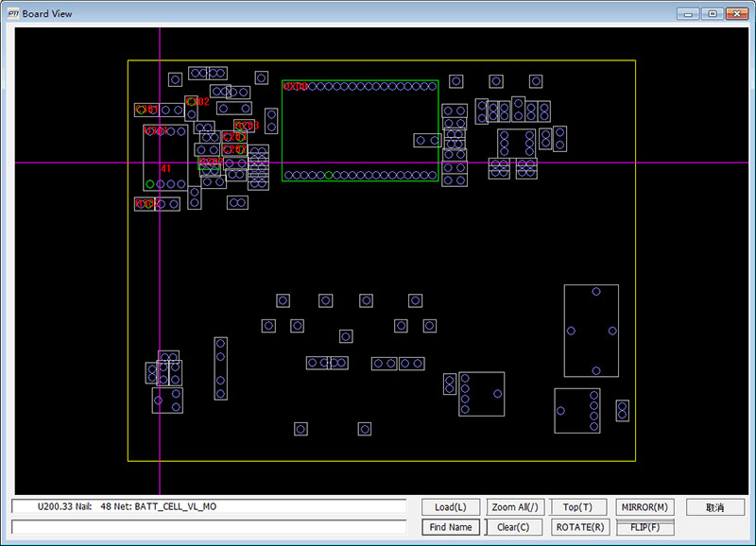
Task: Rotate the board with ROTATE(R)
Action: [578, 527]
